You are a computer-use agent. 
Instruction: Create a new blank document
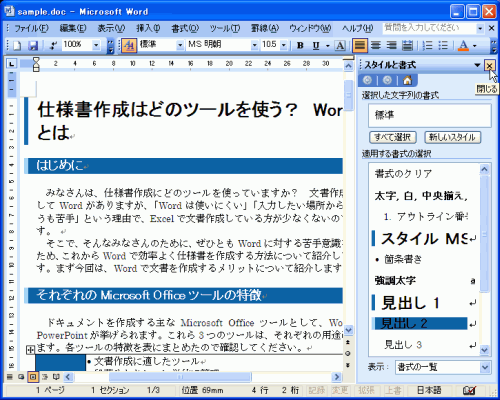click(17, 45)
